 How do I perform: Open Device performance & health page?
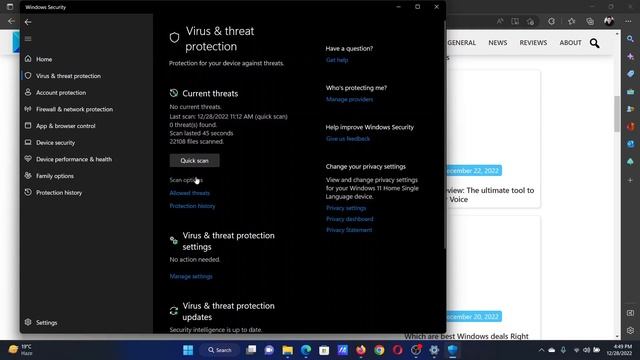pos(73,159)
